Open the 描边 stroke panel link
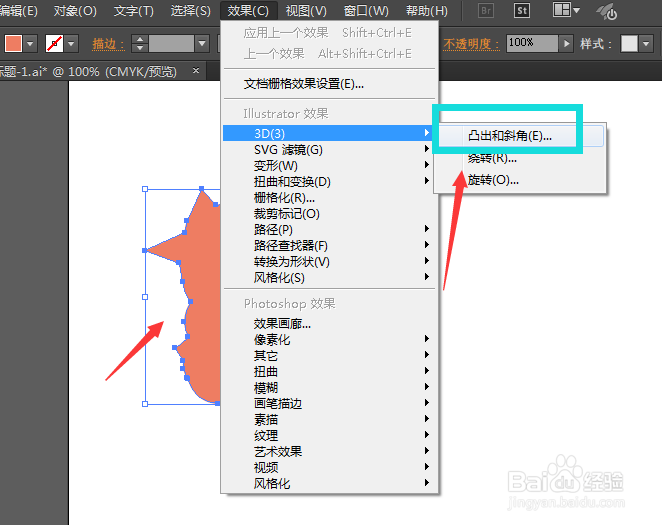 point(109,43)
